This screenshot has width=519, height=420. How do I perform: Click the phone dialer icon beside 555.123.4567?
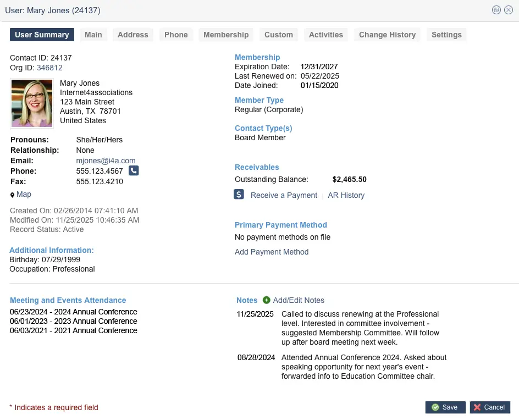134,171
